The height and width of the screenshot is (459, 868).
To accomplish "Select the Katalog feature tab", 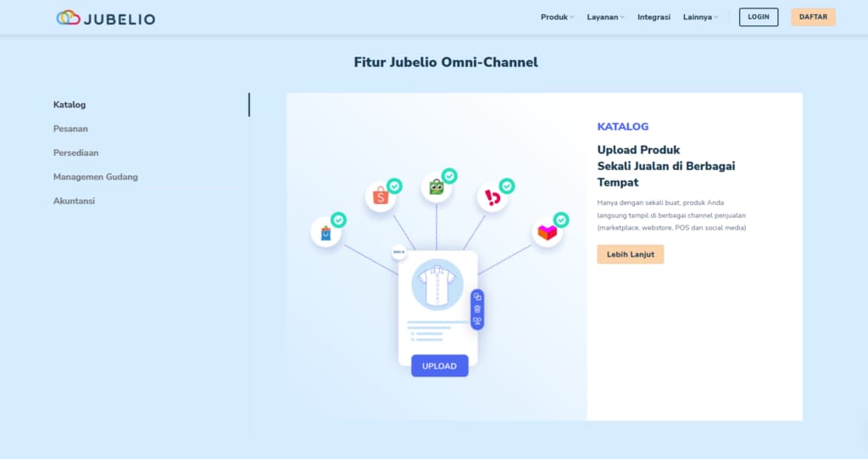I will point(70,104).
